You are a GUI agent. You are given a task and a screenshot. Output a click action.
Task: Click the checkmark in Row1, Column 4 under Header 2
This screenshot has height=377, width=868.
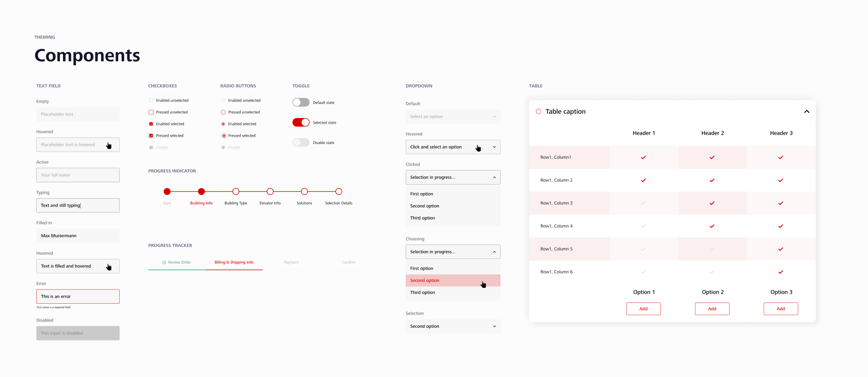[x=712, y=226]
